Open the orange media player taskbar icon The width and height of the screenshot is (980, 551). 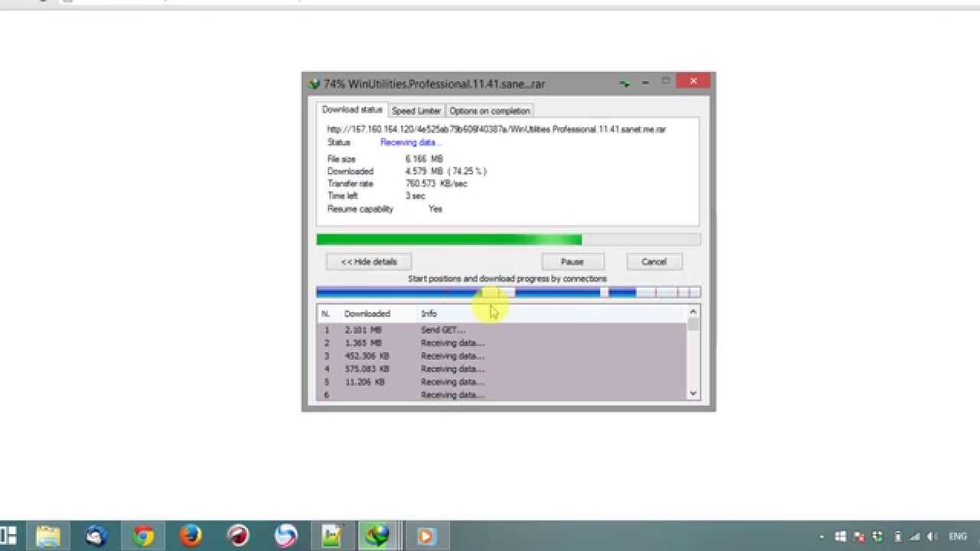426,536
